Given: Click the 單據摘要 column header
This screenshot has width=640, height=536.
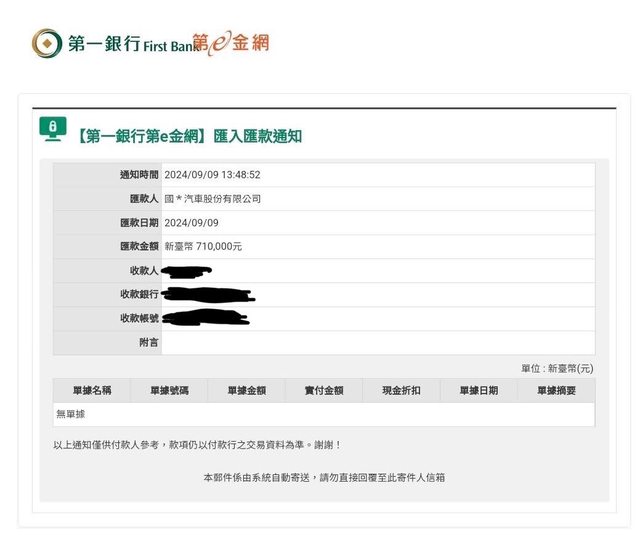Looking at the screenshot, I should coord(556,391).
